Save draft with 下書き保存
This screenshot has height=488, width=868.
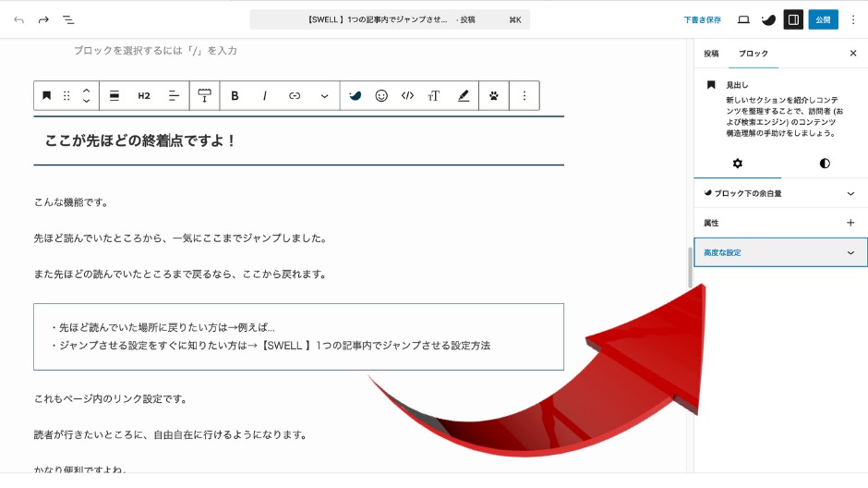pyautogui.click(x=703, y=20)
